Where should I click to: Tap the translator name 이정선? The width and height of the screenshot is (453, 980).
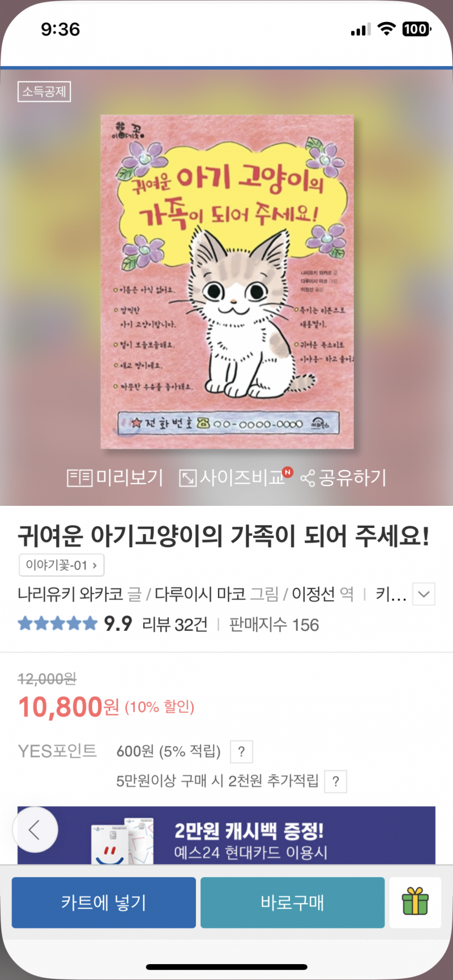(x=313, y=594)
